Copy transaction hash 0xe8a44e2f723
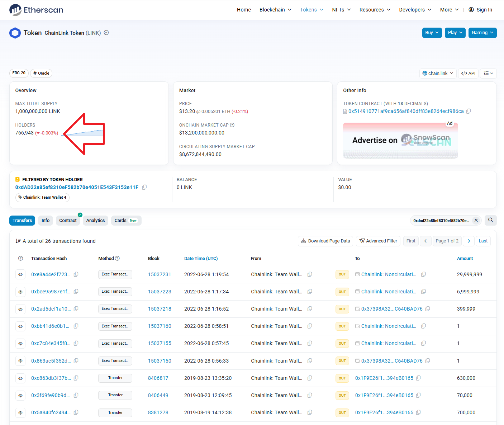Screen dimensions: 504x425 76,274
